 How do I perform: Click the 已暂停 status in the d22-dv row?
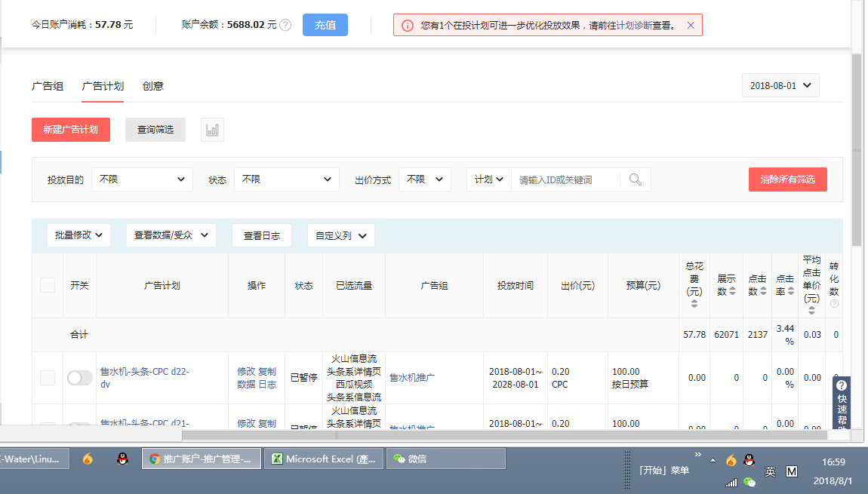[304, 378]
